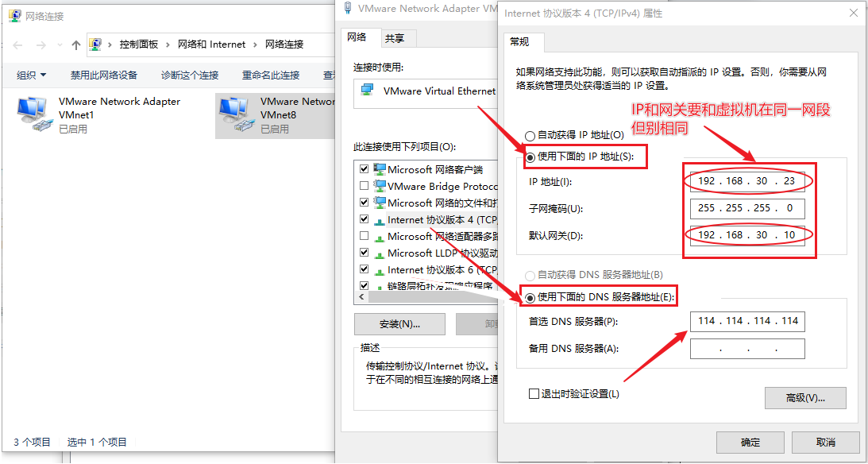Click the 高级(V)... button
This screenshot has width=868, height=464.
pyautogui.click(x=804, y=398)
